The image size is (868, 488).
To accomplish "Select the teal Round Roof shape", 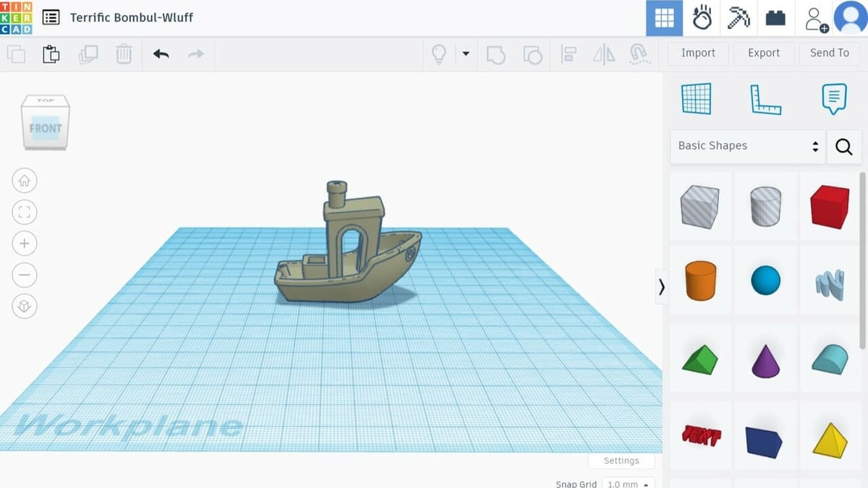I will (x=830, y=359).
